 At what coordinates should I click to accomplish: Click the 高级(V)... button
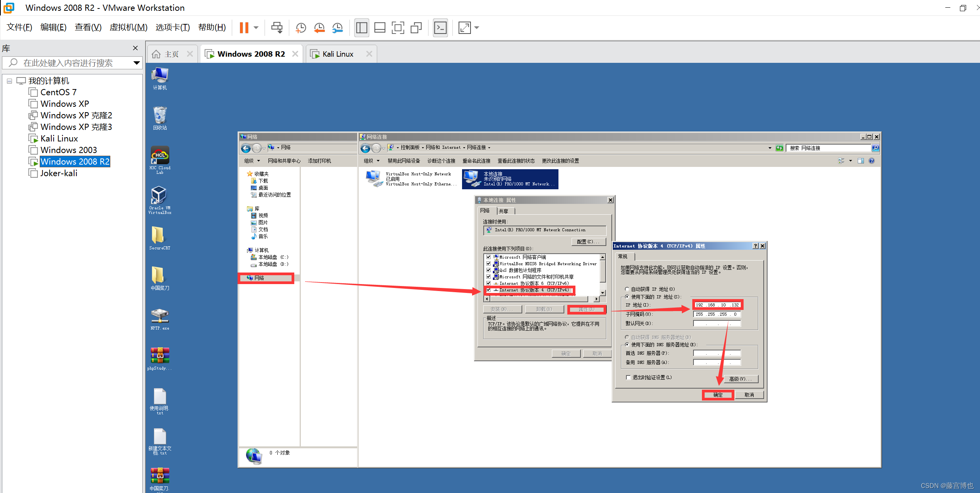click(x=740, y=379)
